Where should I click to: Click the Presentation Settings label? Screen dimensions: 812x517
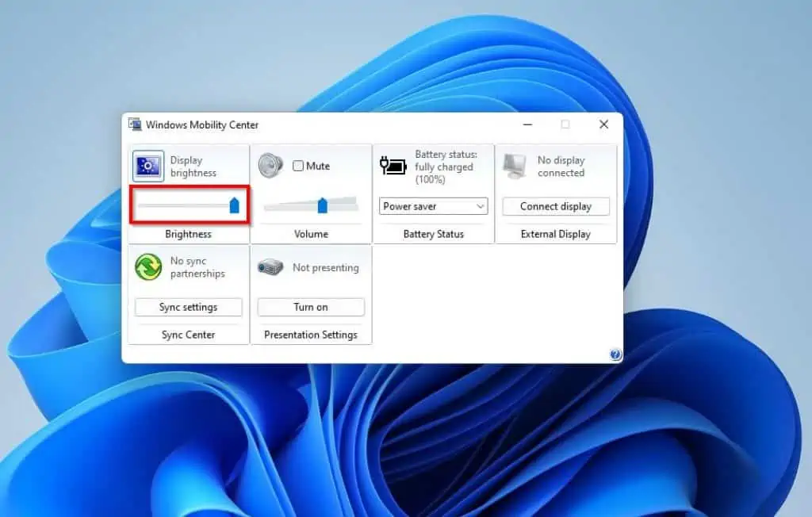(x=311, y=335)
